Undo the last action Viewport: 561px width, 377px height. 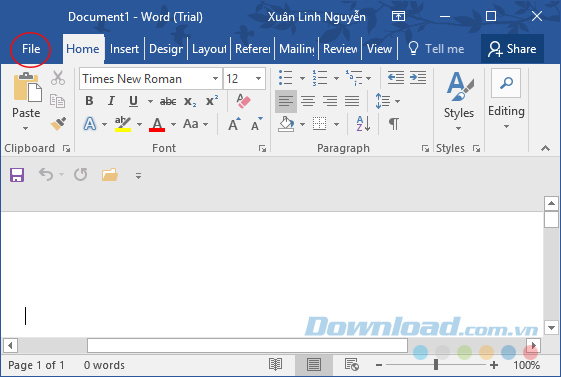click(x=46, y=175)
